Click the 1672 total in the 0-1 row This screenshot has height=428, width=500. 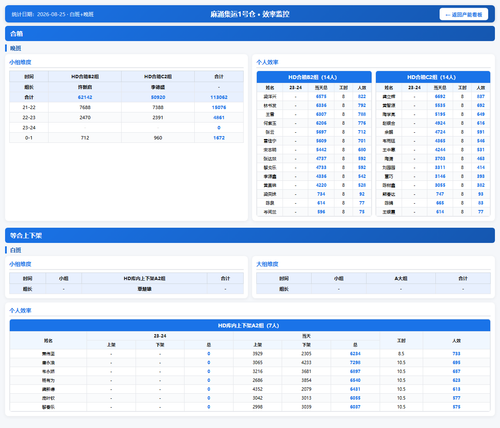[219, 138]
